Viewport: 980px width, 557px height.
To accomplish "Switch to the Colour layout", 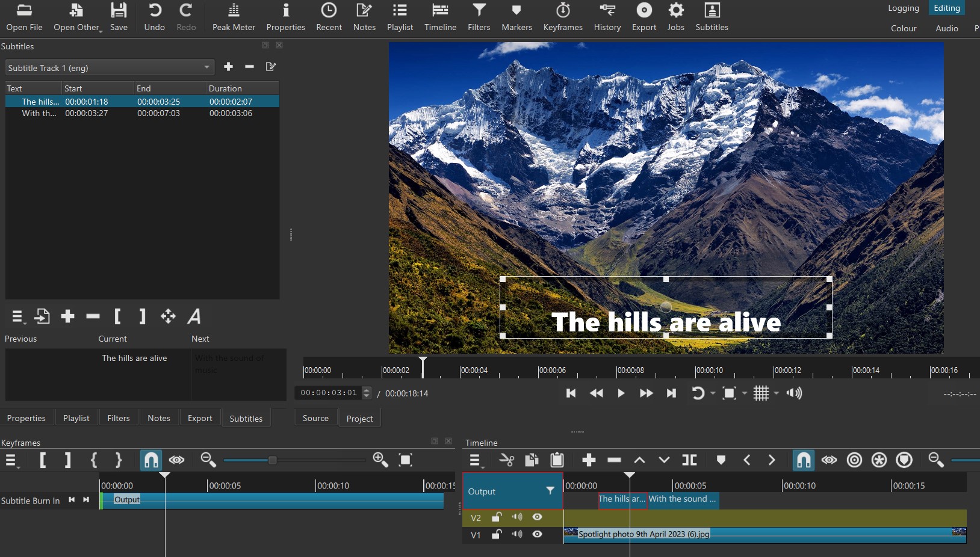I will 904,28.
